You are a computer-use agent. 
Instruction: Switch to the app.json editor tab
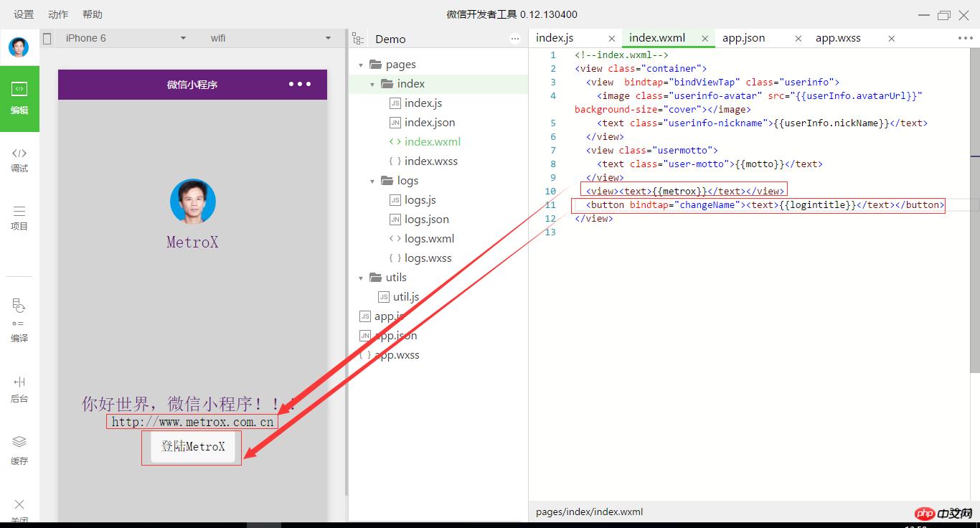pyautogui.click(x=743, y=38)
